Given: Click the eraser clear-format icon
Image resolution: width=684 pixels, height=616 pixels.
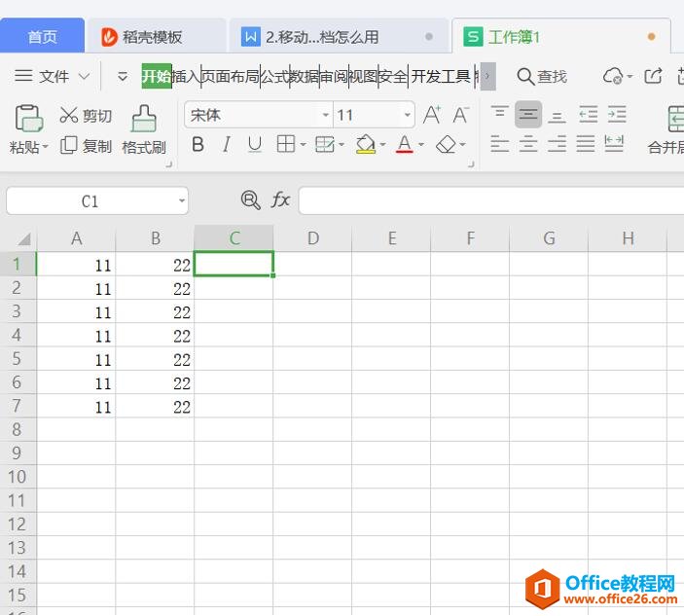Looking at the screenshot, I should (446, 144).
